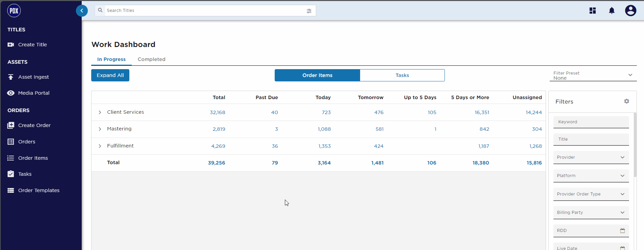Open the Provider dropdown filter
Viewport: 644px width, 250px height.
click(x=591, y=157)
